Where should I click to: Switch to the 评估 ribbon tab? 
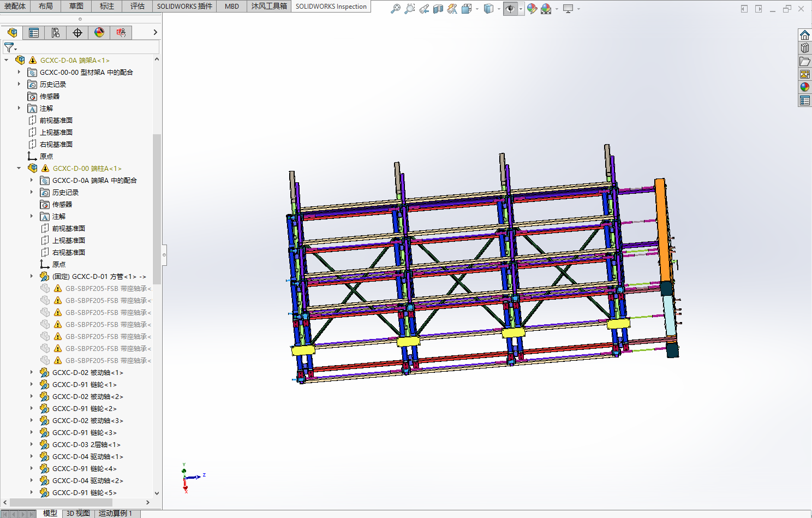138,6
